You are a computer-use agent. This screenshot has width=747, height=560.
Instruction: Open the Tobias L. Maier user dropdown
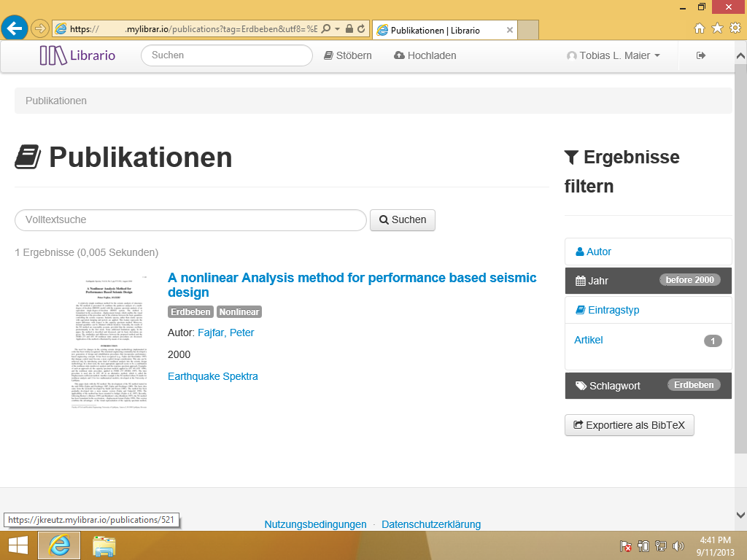614,55
